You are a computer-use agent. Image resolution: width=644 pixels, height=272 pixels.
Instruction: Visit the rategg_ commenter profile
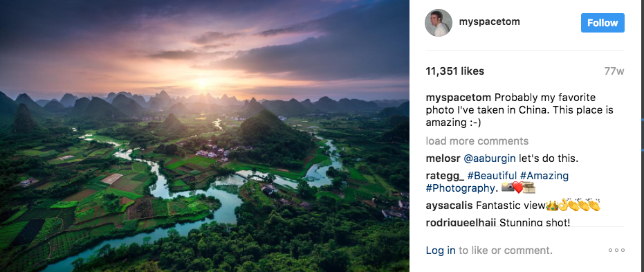(445, 176)
